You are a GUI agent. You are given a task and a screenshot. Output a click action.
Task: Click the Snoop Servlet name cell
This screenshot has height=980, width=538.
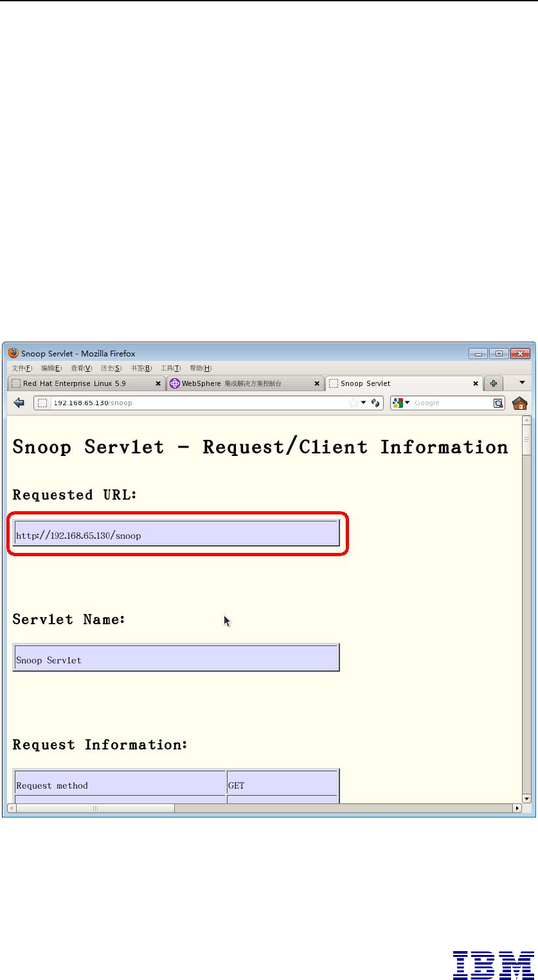tap(176, 658)
